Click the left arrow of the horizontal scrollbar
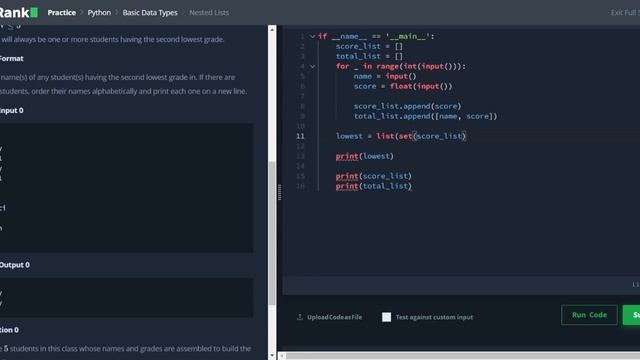The image size is (640, 360). (282, 356)
